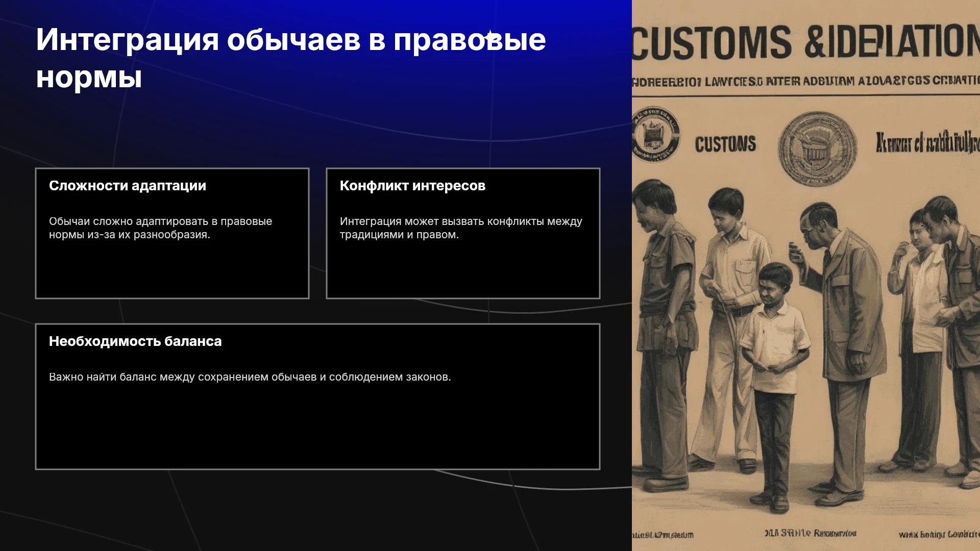Viewport: 980px width, 551px height.
Task: Click the bottom center caption of the poster
Action: 810,533
